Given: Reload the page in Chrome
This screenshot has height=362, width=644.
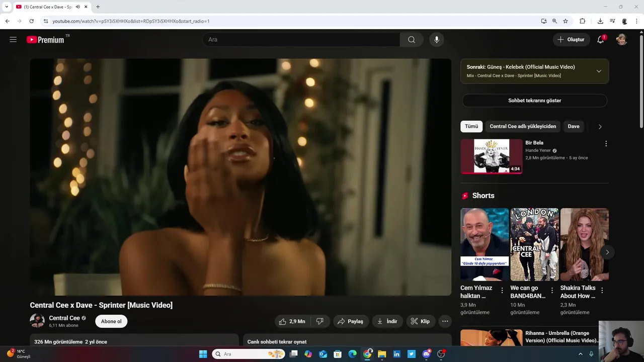Looking at the screenshot, I should click(31, 21).
